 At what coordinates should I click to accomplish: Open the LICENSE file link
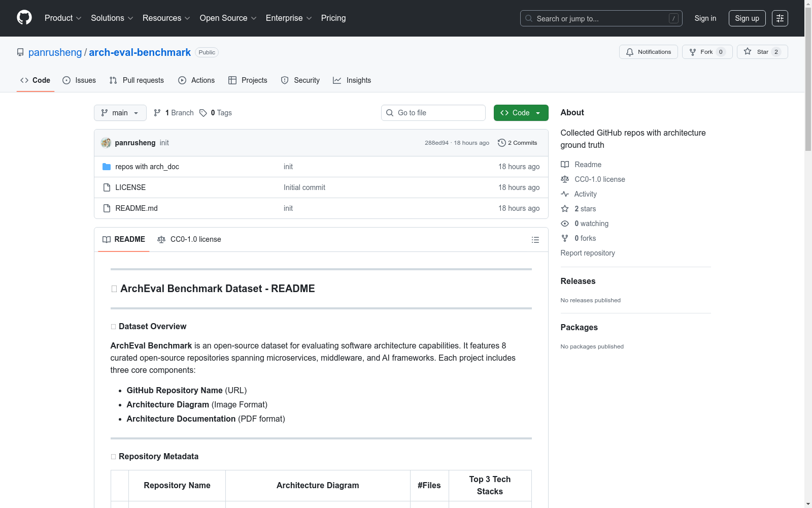(x=130, y=187)
